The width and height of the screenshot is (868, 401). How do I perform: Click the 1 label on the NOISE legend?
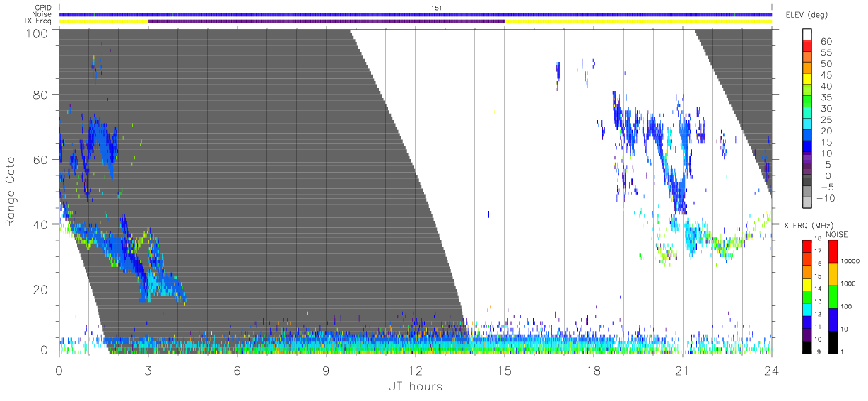843,351
